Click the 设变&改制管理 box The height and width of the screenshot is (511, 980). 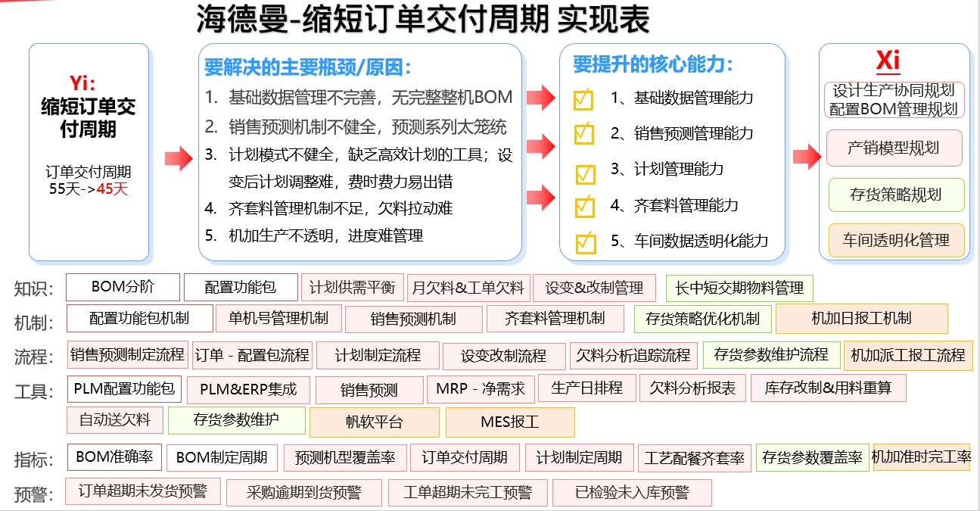pos(594,288)
